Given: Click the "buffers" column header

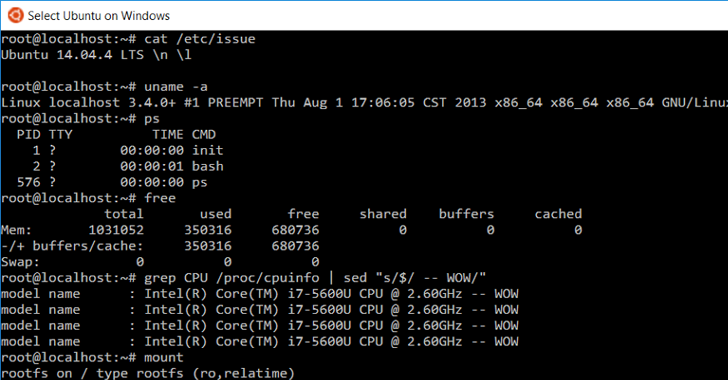Looking at the screenshot, I should pyautogui.click(x=466, y=214).
